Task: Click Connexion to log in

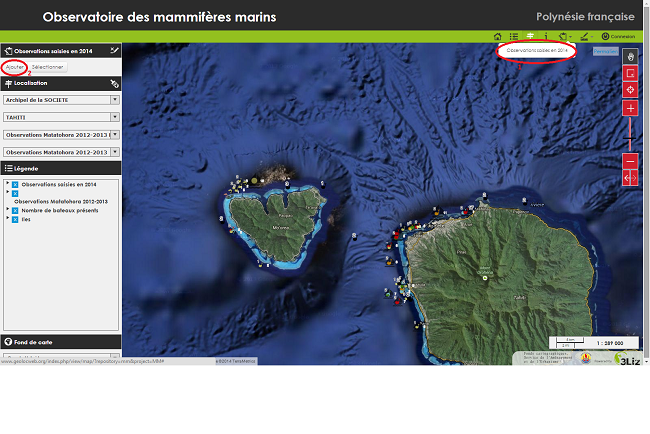Action: tap(618, 36)
